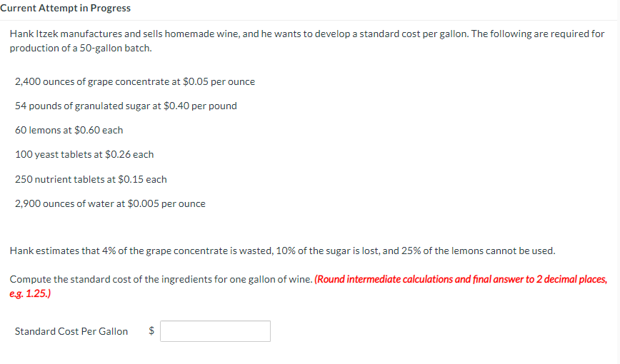Click the '$0.05 per ounce' price text

point(219,81)
